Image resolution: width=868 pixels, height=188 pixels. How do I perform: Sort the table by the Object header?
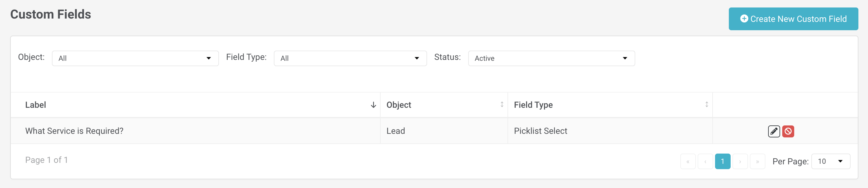(x=399, y=105)
